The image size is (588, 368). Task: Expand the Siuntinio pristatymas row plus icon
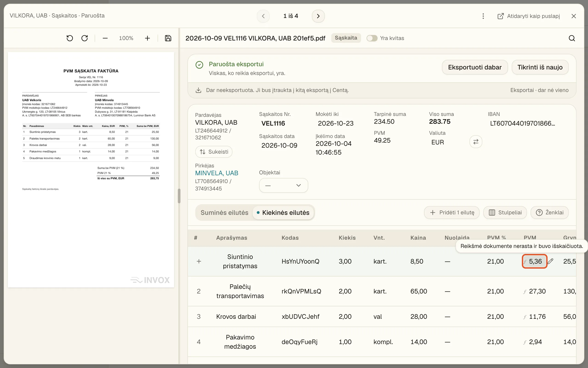click(x=199, y=261)
